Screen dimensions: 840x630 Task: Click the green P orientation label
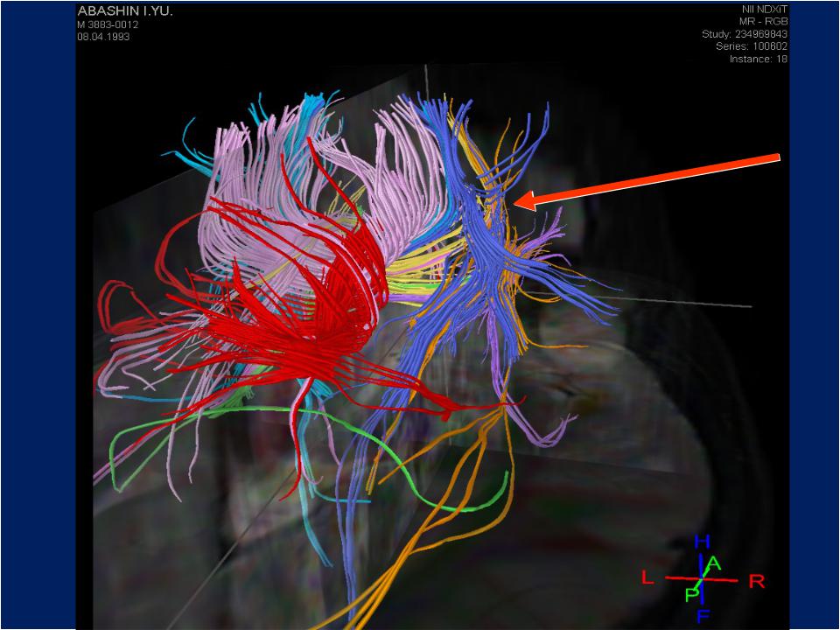pos(692,594)
